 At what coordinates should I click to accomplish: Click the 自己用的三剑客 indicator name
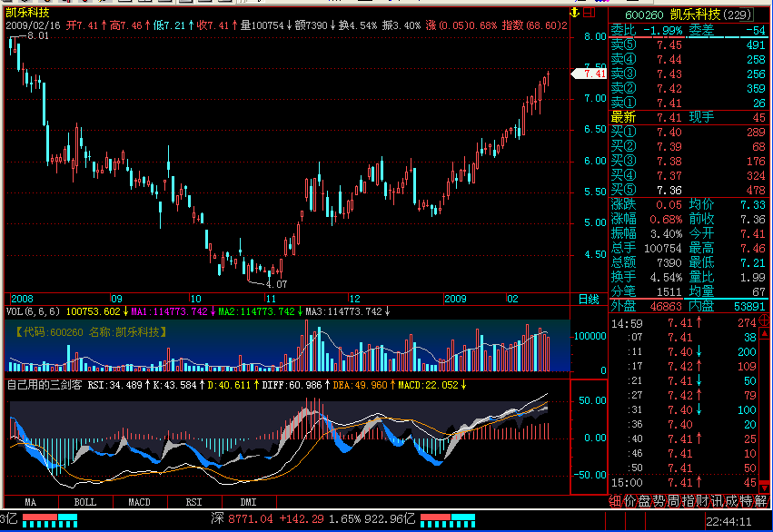tap(45, 385)
